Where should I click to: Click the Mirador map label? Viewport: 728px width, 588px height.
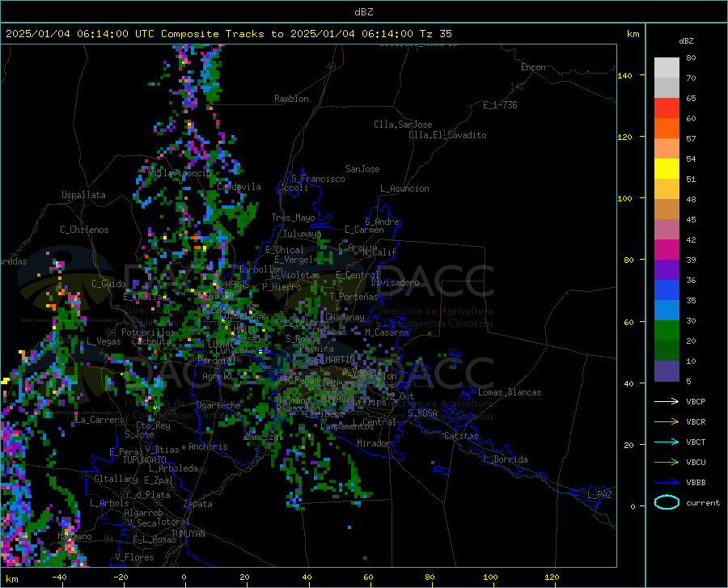[374, 443]
